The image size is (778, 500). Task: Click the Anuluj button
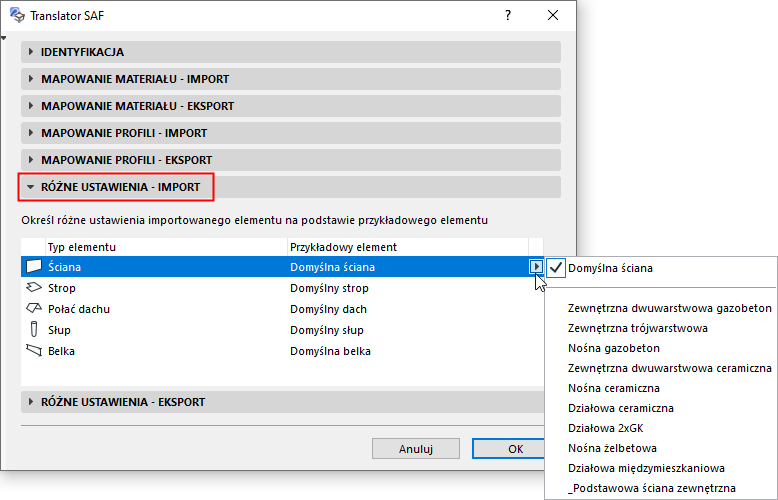click(x=416, y=449)
